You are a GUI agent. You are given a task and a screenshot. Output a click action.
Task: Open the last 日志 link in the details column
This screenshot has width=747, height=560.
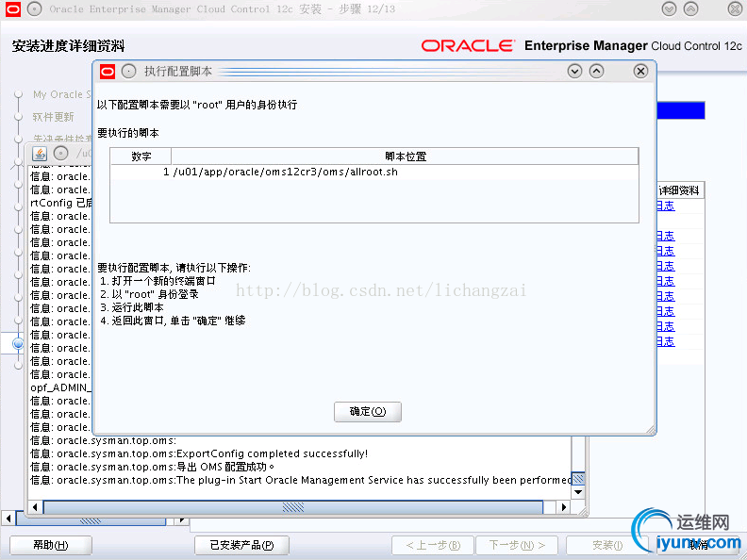[666, 341]
